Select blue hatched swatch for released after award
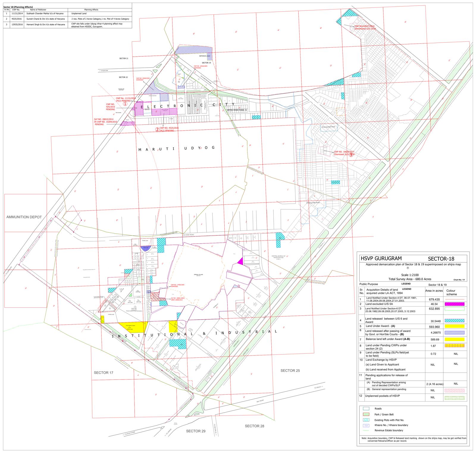Image resolution: width=476 pixels, height=453 pixels. (x=454, y=332)
